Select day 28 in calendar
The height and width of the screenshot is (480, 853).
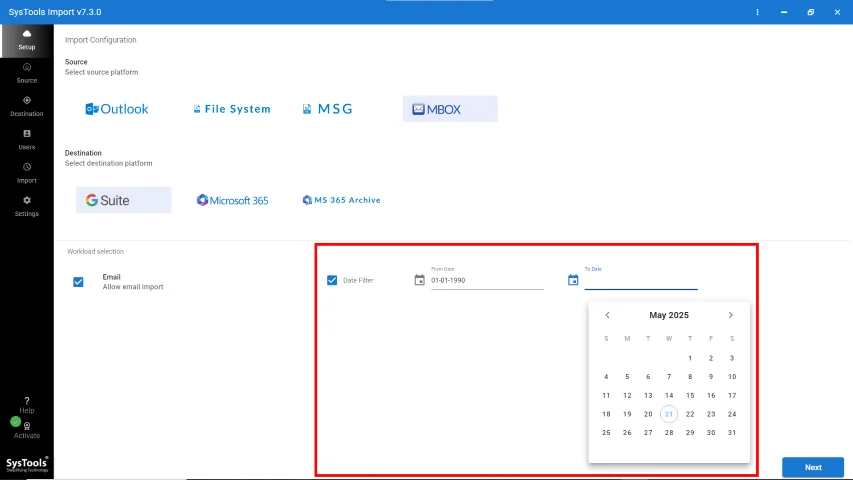click(x=669, y=433)
